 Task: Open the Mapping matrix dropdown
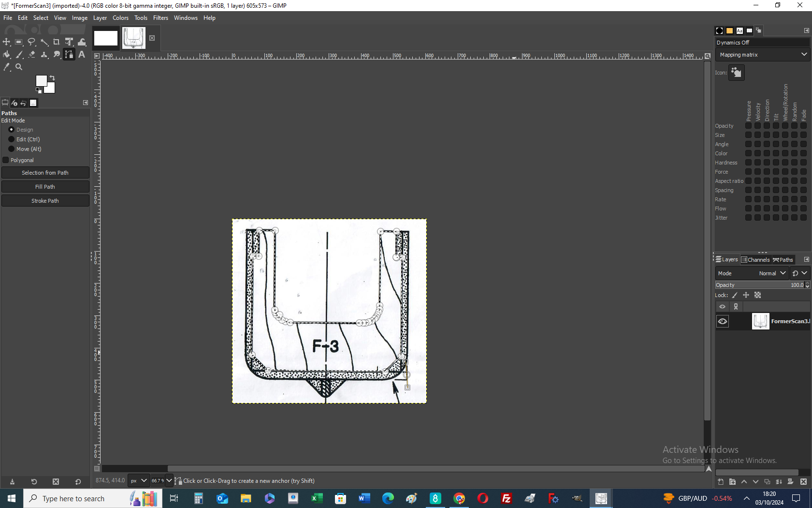pyautogui.click(x=762, y=55)
